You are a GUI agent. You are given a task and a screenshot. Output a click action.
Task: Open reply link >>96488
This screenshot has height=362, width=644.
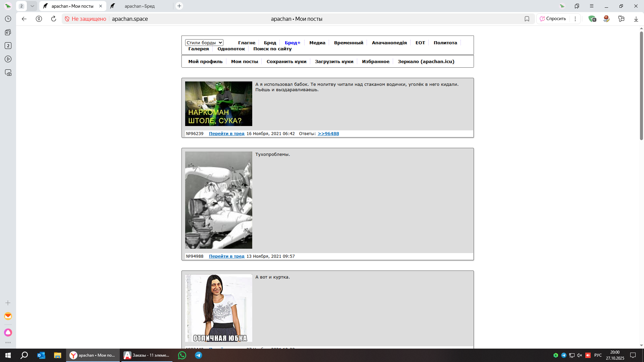click(328, 133)
